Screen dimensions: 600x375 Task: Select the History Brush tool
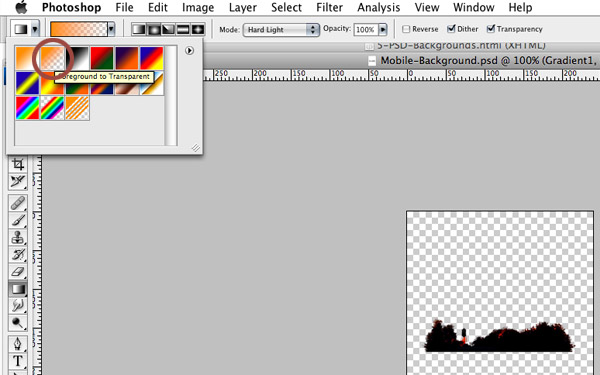pos(18,254)
